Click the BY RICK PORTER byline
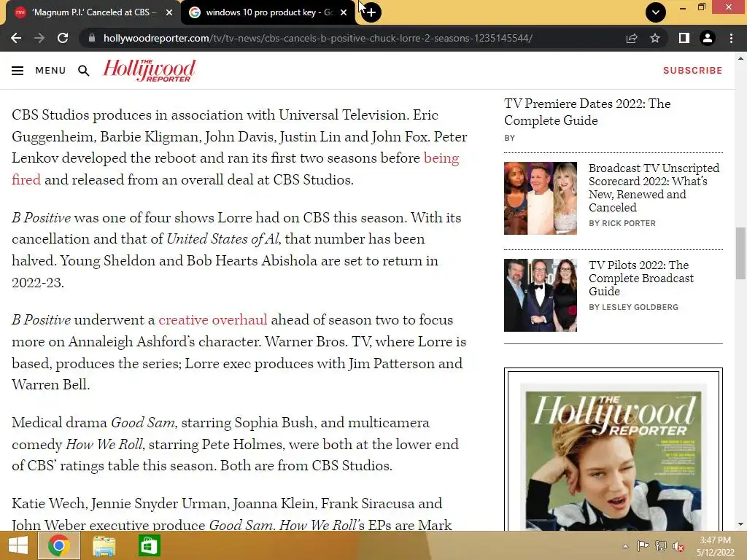The height and width of the screenshot is (560, 747). pyautogui.click(x=622, y=223)
